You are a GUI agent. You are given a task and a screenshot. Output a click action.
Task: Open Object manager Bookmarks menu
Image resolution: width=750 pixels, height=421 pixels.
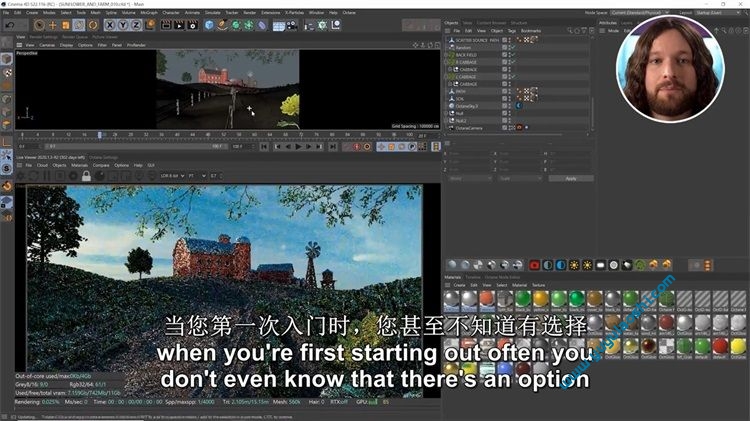coord(530,31)
